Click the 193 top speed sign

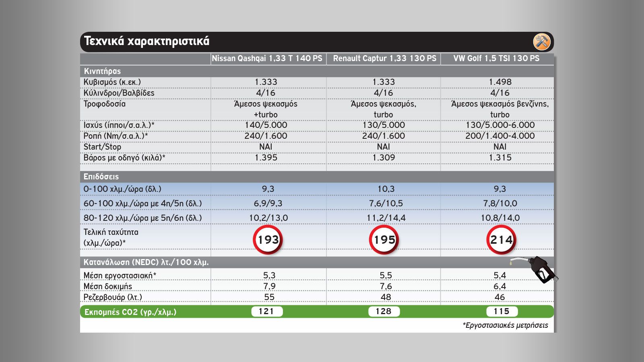pyautogui.click(x=268, y=240)
